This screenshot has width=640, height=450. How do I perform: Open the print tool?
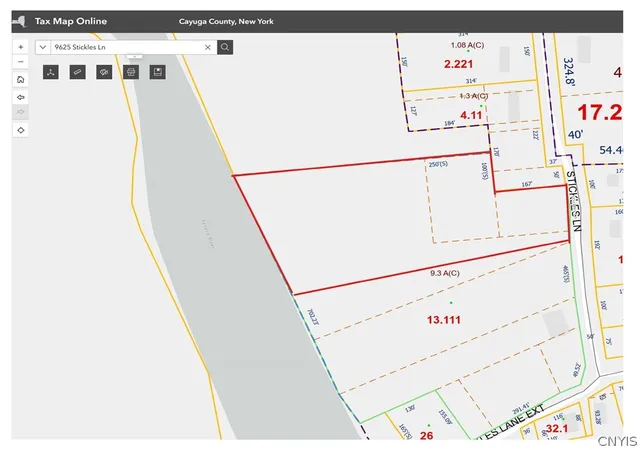tap(131, 72)
